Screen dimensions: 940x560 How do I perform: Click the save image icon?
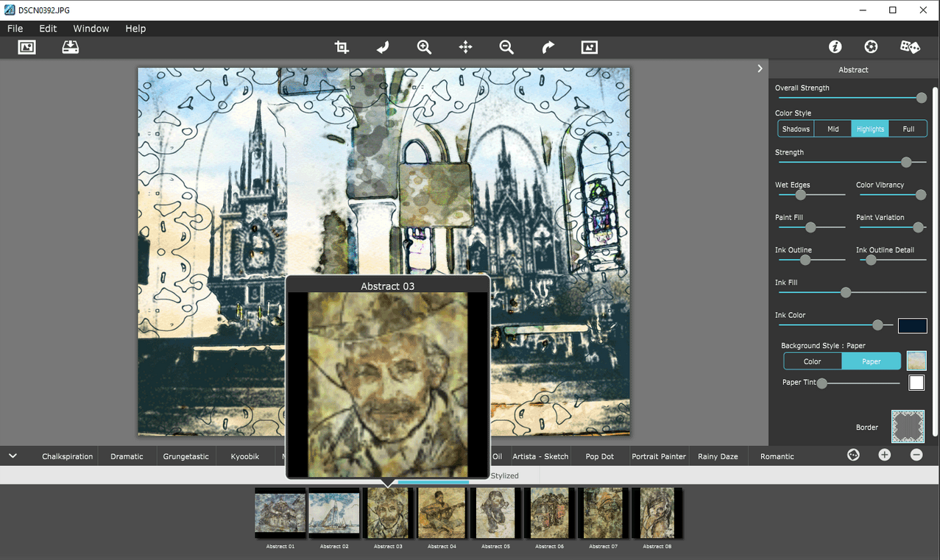click(70, 47)
